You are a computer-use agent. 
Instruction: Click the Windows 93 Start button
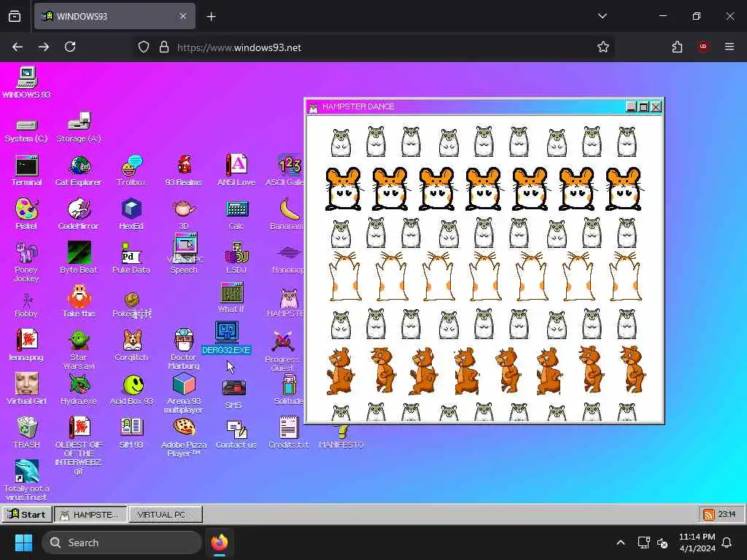coord(27,514)
